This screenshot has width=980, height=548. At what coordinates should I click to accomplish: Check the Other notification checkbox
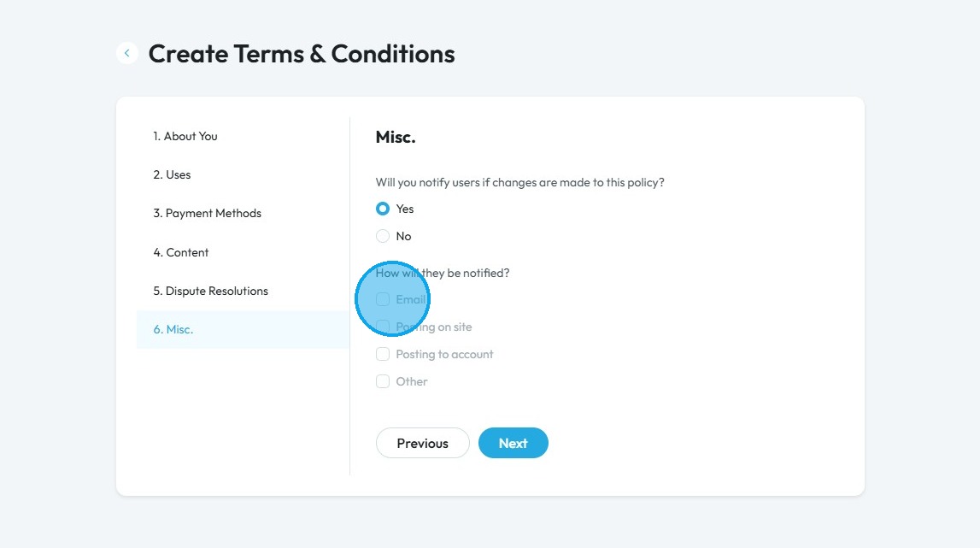point(383,381)
